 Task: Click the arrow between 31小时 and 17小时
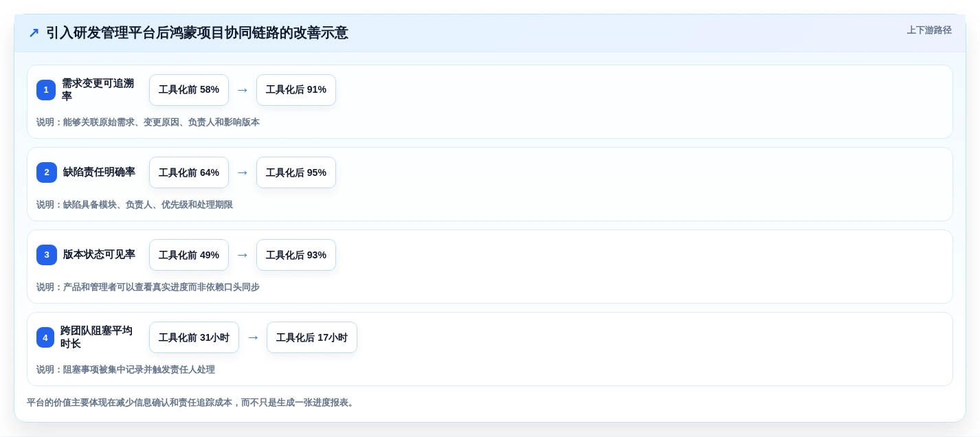point(253,337)
